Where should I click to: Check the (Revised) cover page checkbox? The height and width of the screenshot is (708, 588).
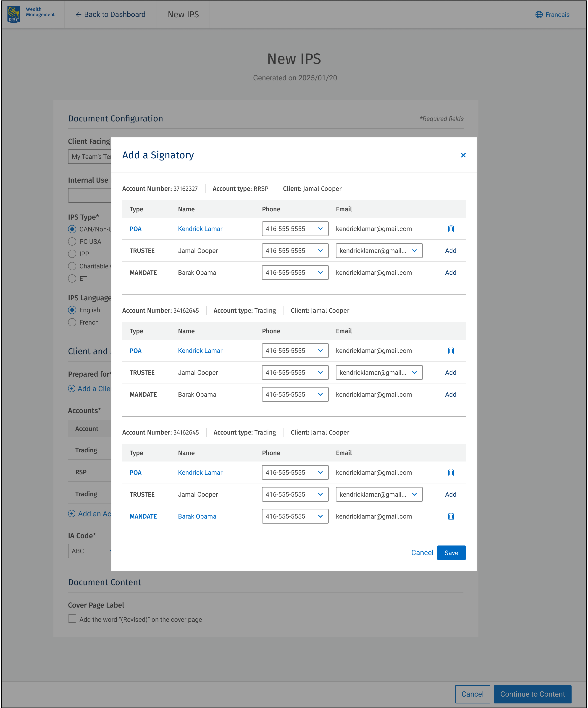[x=72, y=619]
